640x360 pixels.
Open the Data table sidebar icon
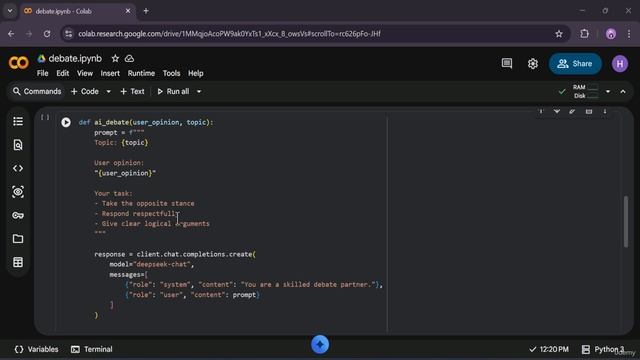18,262
